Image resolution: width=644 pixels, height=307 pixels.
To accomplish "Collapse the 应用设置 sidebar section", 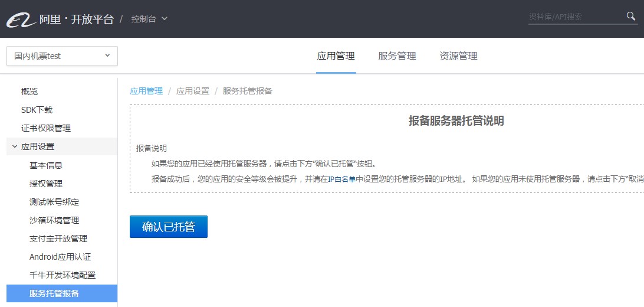I will pyautogui.click(x=62, y=146).
